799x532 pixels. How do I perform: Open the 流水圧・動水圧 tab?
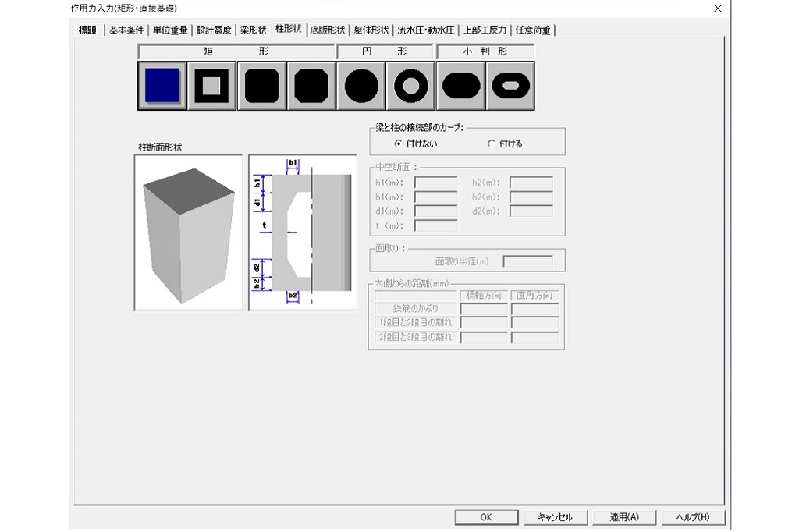(x=425, y=30)
